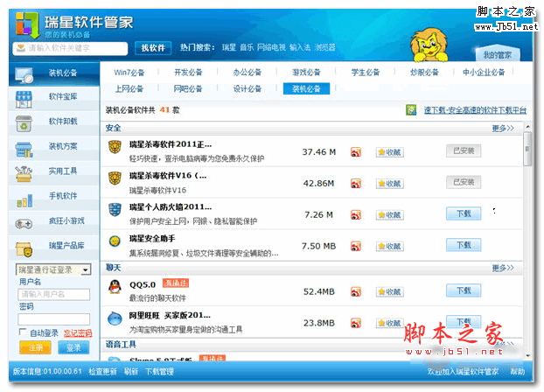Image resolution: width=544 pixels, height=392 pixels.
Task: Open the 瑞星产品库 sidebar icon
Action: click(x=24, y=249)
